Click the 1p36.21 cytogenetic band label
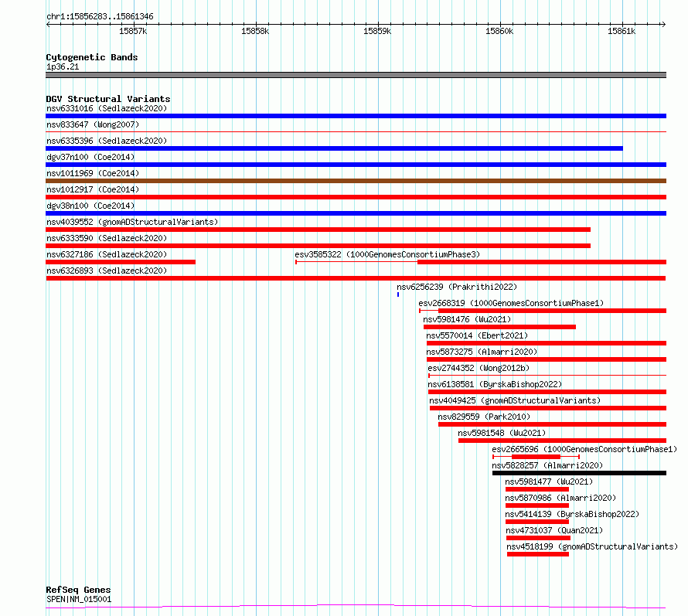This screenshot has width=688, height=616. (63, 66)
